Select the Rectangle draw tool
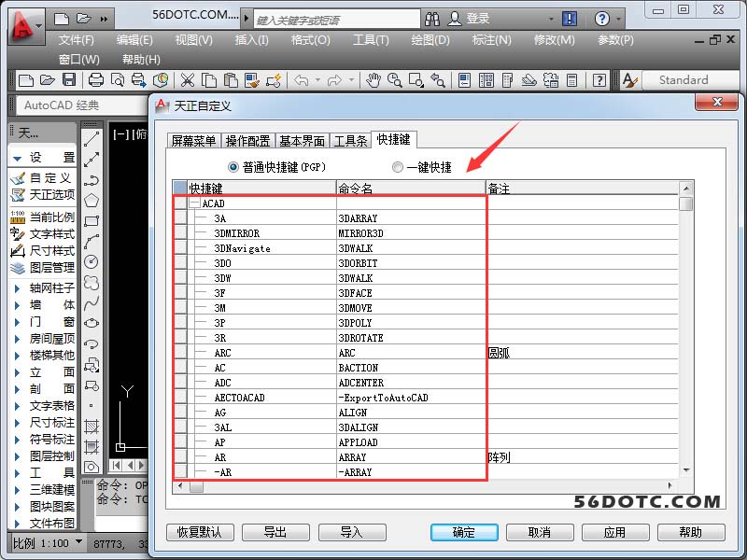 (92, 221)
